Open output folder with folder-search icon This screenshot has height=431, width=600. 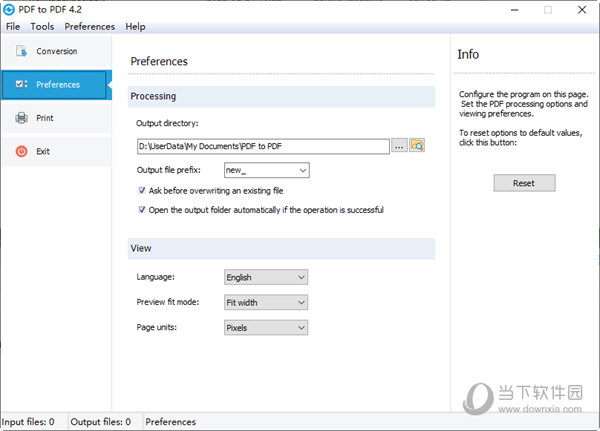coord(417,145)
